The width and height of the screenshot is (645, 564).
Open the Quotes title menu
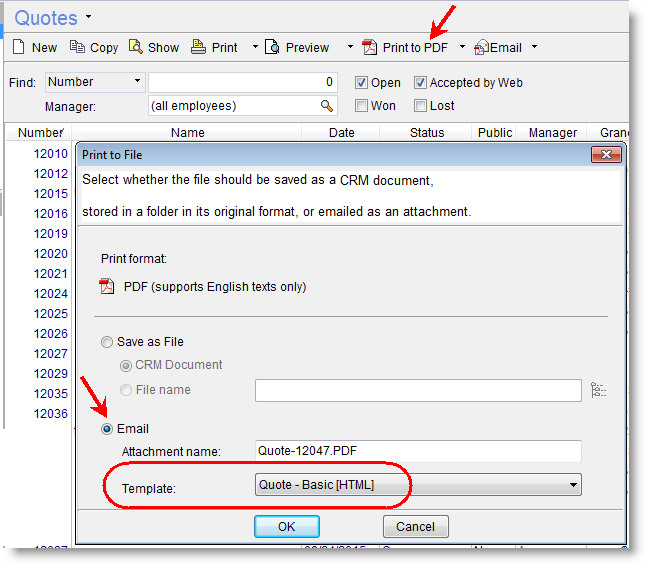89,17
